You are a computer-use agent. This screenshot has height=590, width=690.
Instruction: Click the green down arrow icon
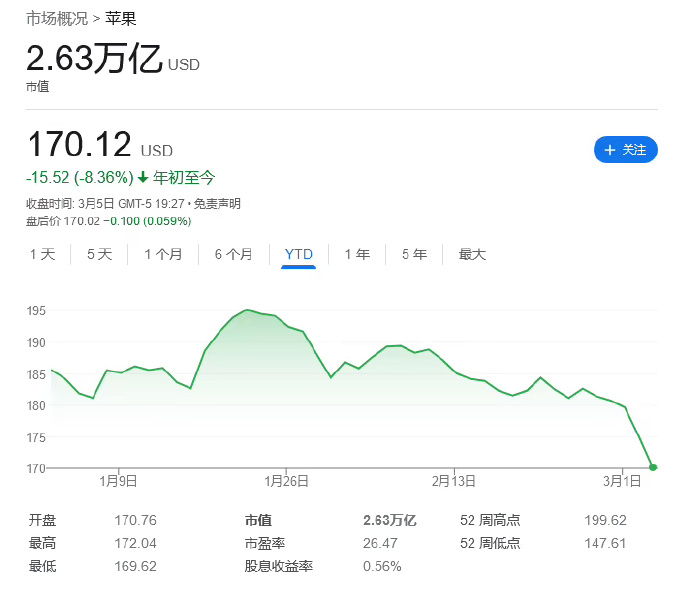(143, 177)
